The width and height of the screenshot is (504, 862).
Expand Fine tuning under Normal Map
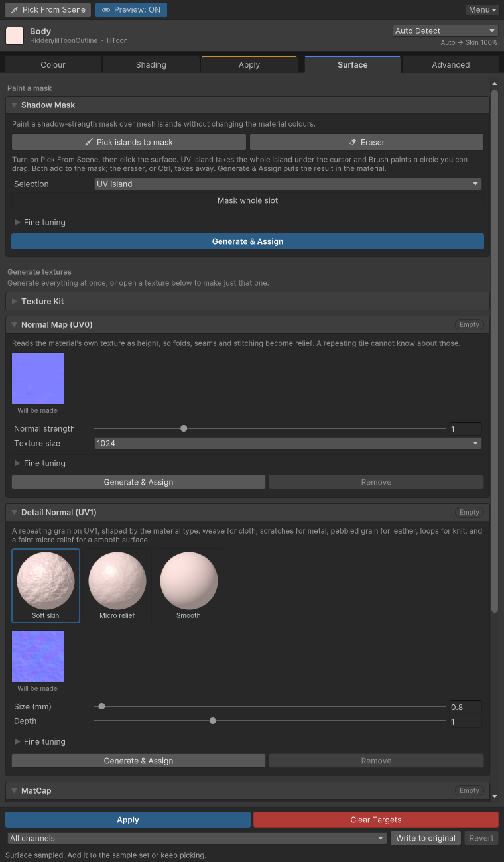[x=40, y=463]
